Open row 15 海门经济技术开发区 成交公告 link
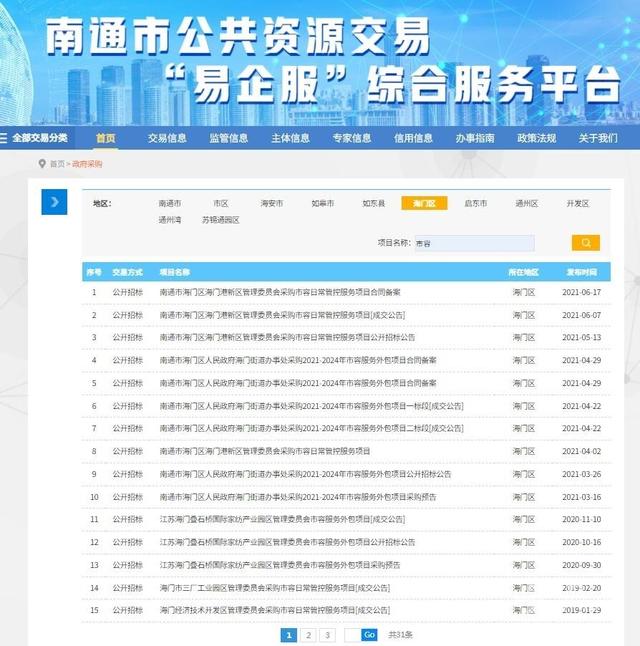The width and height of the screenshot is (640, 646). (x=274, y=610)
